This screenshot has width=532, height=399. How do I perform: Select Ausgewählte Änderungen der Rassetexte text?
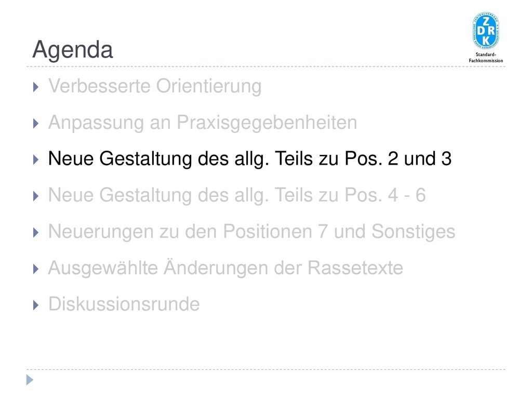tap(225, 268)
